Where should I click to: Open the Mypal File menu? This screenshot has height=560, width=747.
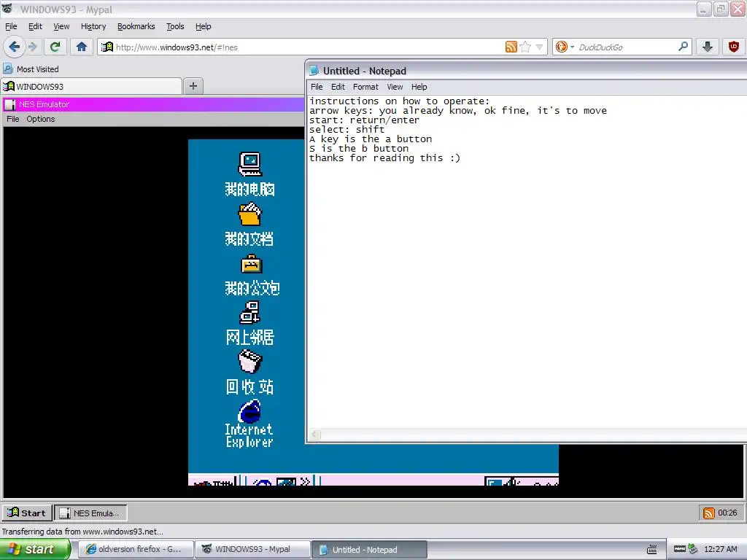click(11, 26)
